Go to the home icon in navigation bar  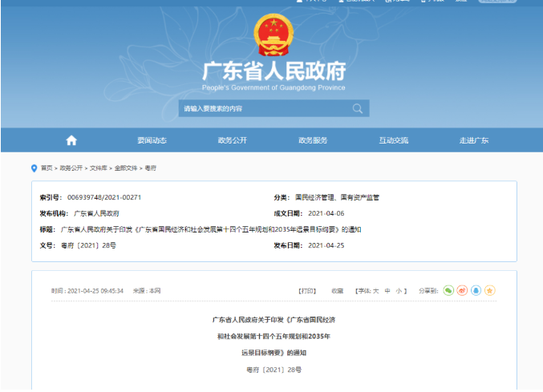71,140
